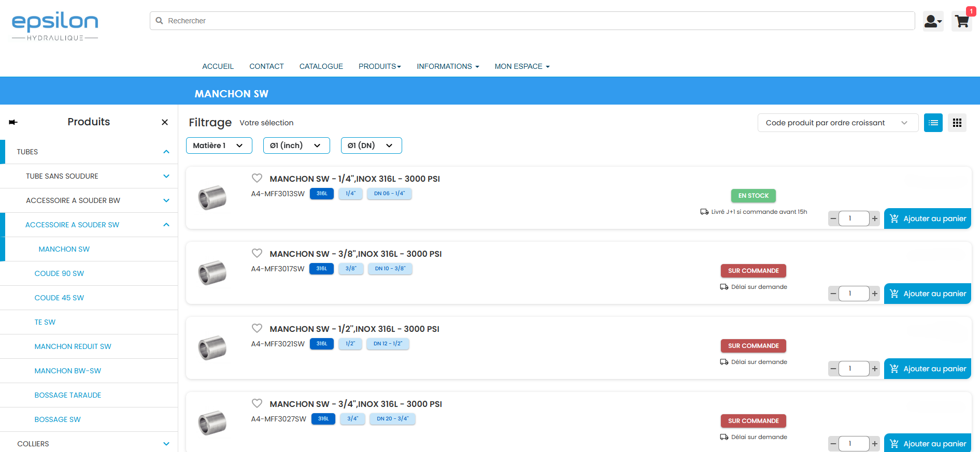The height and width of the screenshot is (452, 980).
Task: Open the CATALOGUE menu item
Action: pyautogui.click(x=321, y=66)
